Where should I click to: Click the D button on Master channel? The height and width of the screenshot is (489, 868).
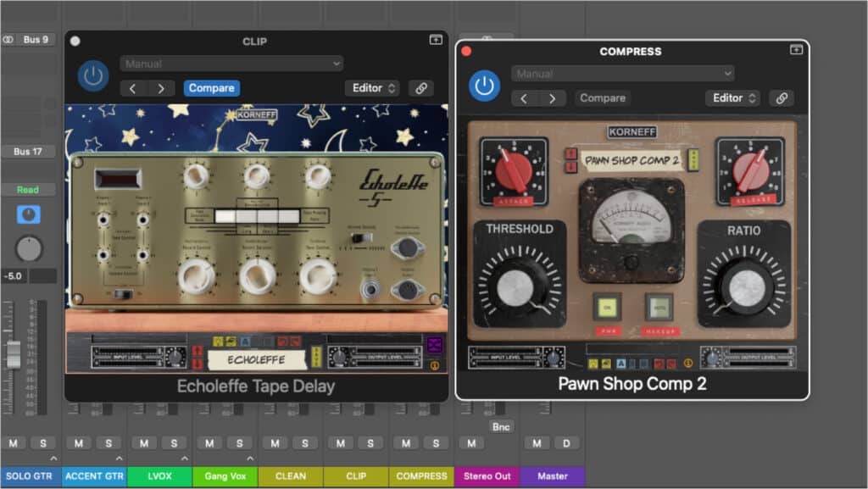point(566,443)
